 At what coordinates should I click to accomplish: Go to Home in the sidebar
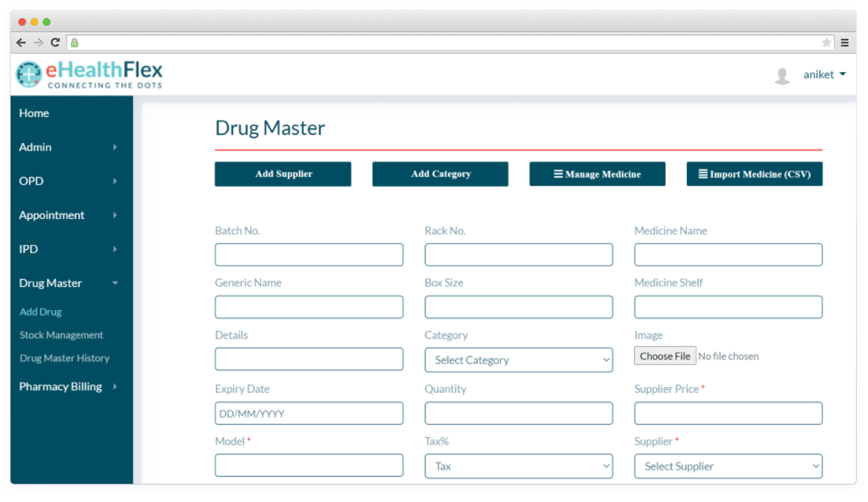(x=34, y=113)
